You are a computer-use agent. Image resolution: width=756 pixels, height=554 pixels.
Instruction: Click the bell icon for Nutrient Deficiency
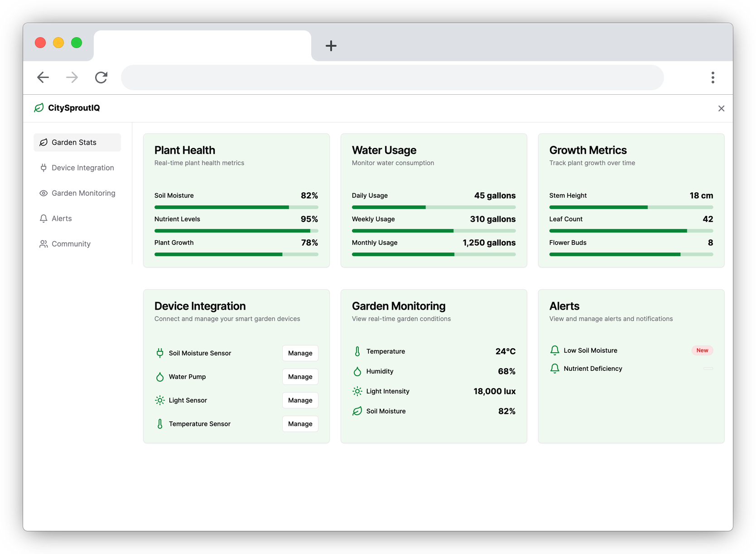554,369
